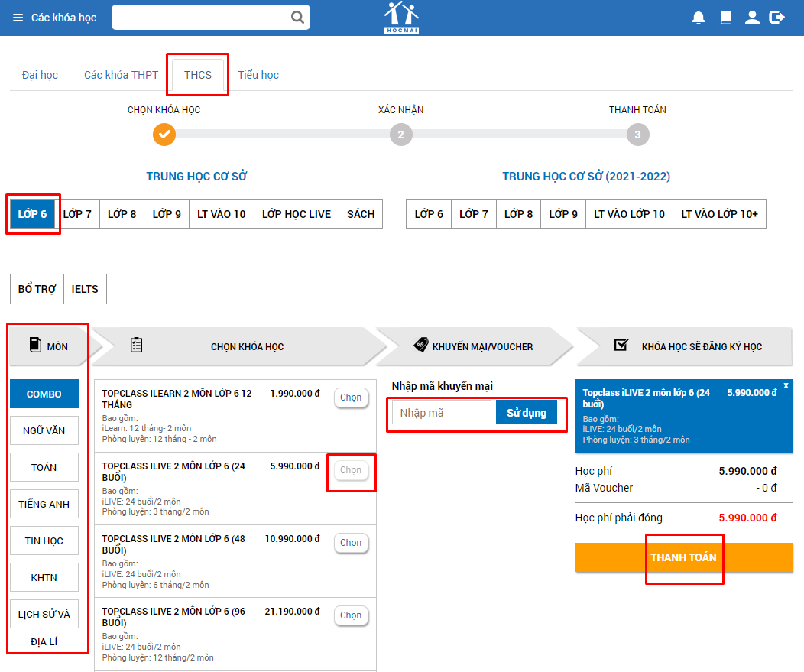Image resolution: width=804 pixels, height=672 pixels.
Task: Click price 1.990.000 đ
Action: click(295, 394)
